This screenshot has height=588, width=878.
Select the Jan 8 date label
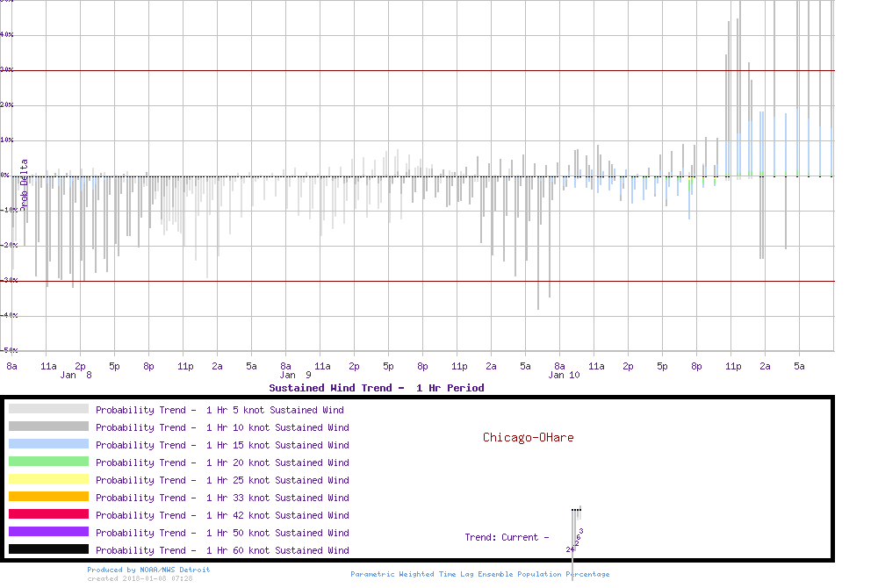(x=76, y=375)
